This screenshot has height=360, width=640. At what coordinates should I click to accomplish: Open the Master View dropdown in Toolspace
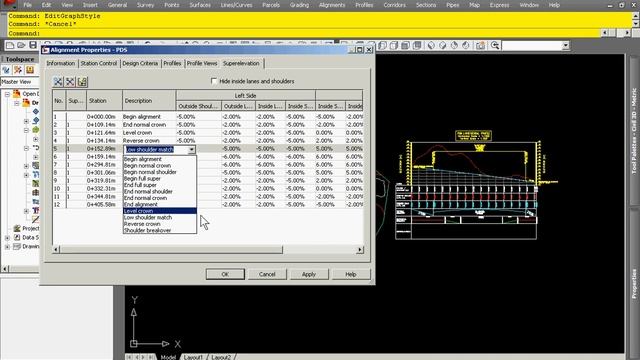20,82
